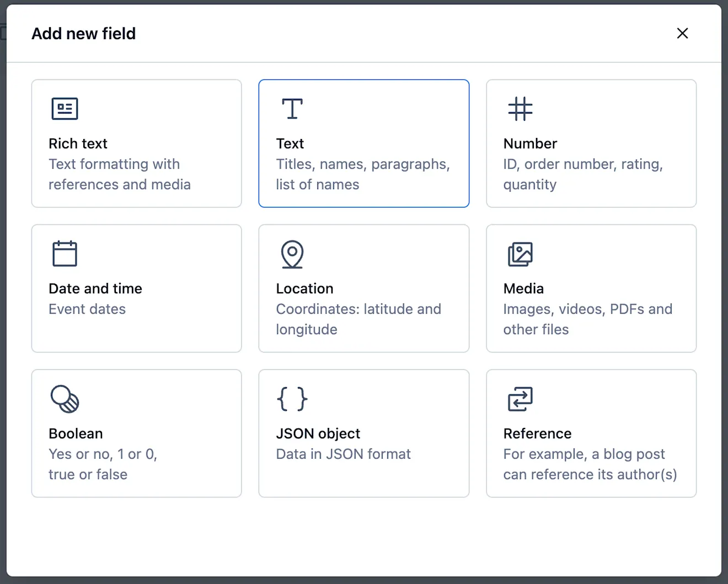This screenshot has height=584, width=728.
Task: Click the 'Add new field' dialog heading
Action: [83, 34]
